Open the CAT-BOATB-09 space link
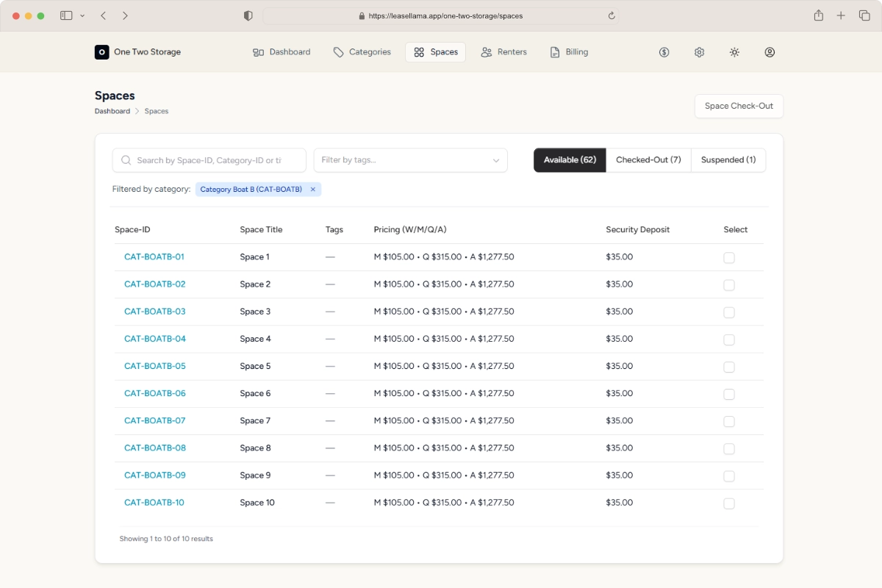 155,475
